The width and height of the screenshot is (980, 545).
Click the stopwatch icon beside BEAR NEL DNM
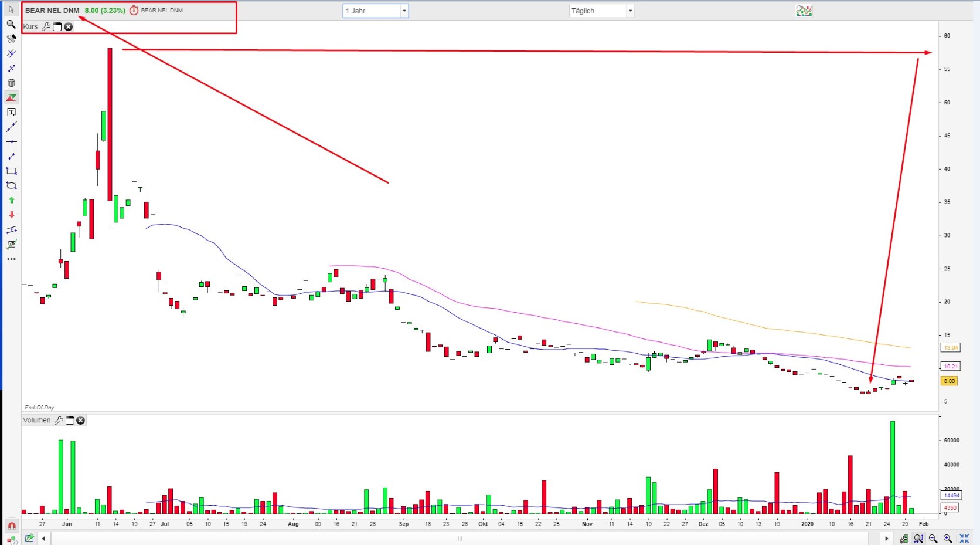tap(134, 10)
